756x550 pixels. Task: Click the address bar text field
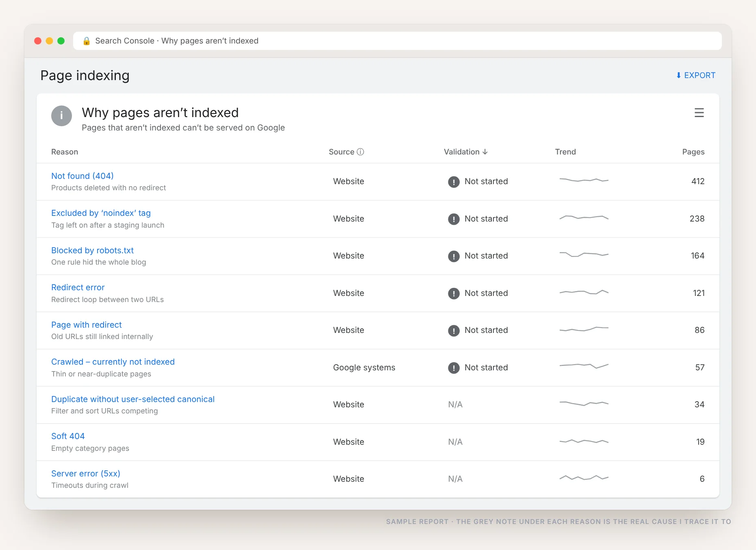pyautogui.click(x=397, y=41)
